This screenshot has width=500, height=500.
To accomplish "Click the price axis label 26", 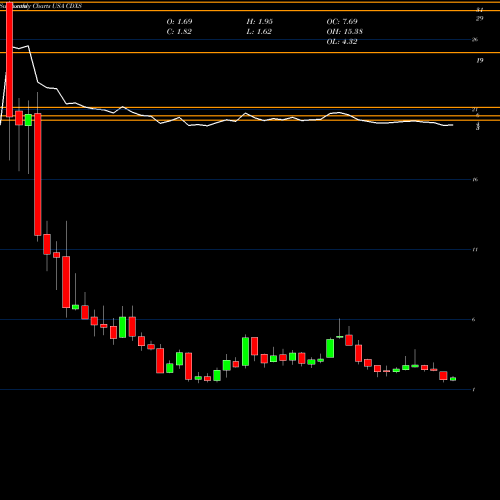I will (x=475, y=40).
